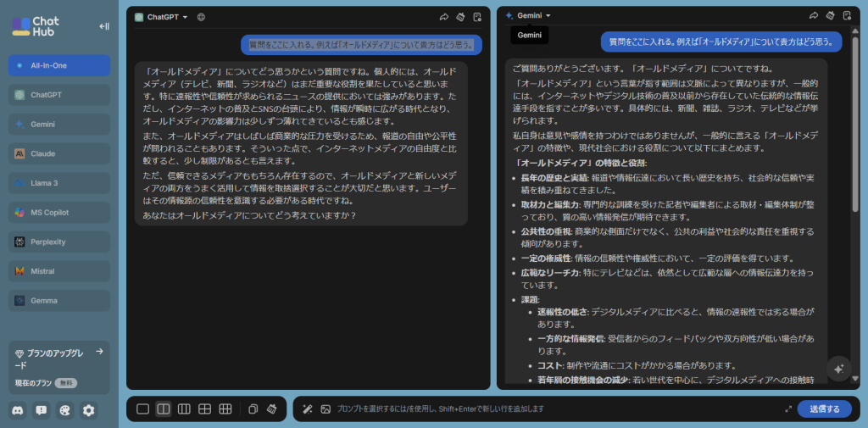Open Gemini in the sidebar
Screen dimensions: 868x428
click(59, 124)
